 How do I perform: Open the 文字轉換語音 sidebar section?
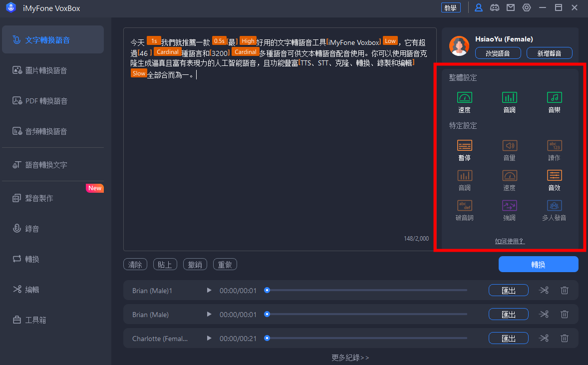(53, 40)
